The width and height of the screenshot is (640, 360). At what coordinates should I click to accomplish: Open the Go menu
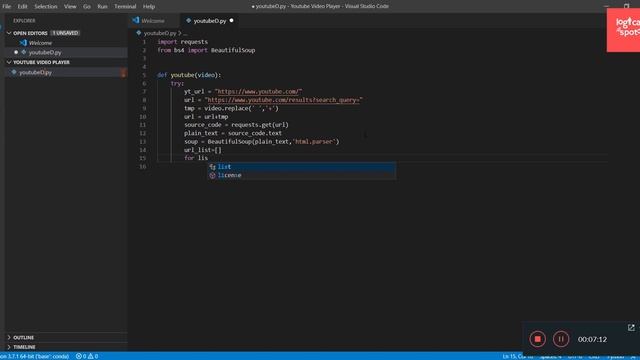(x=87, y=7)
